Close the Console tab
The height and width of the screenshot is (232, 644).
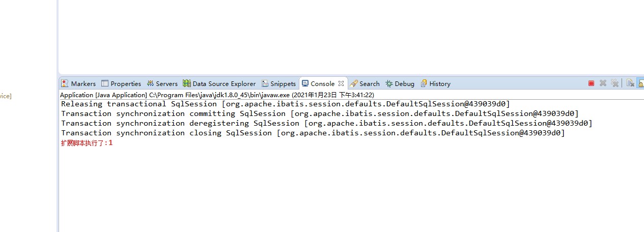[341, 83]
